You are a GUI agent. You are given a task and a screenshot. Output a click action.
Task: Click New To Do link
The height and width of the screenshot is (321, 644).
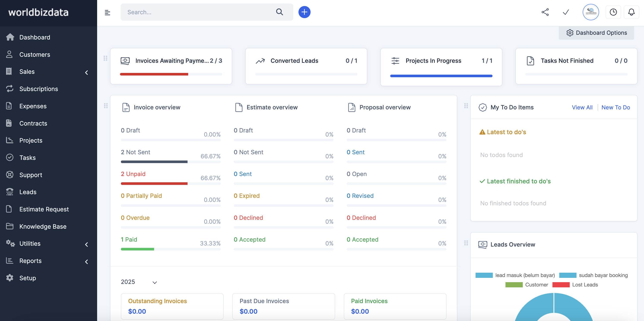[x=616, y=107]
